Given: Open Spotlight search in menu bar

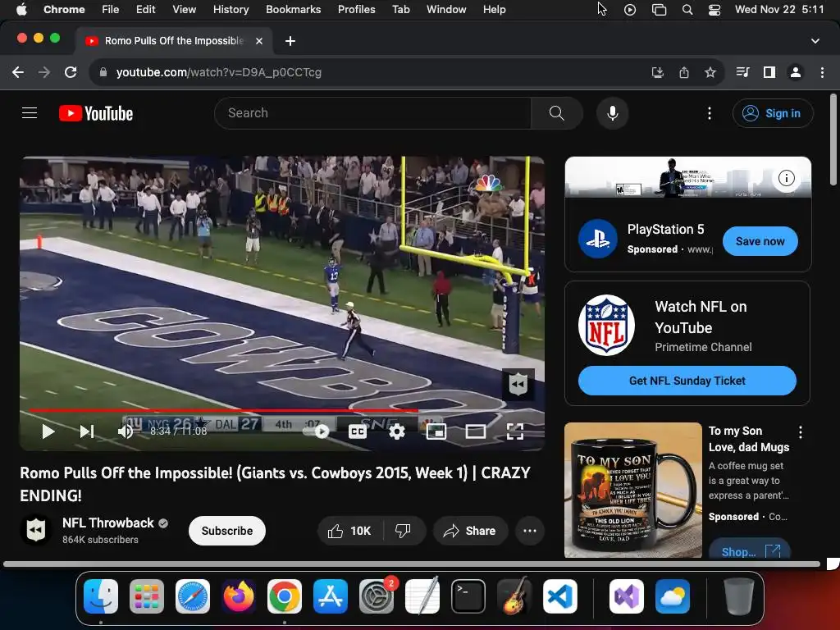Looking at the screenshot, I should tap(687, 10).
